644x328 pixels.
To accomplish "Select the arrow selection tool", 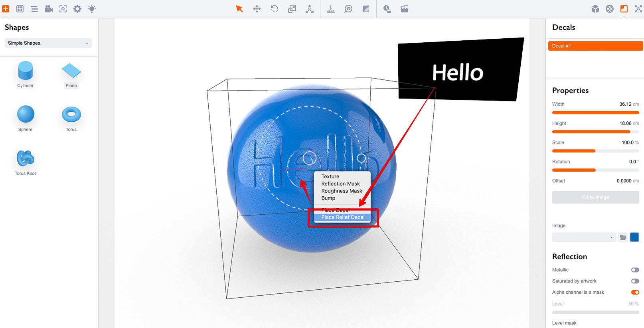I will pos(239,9).
